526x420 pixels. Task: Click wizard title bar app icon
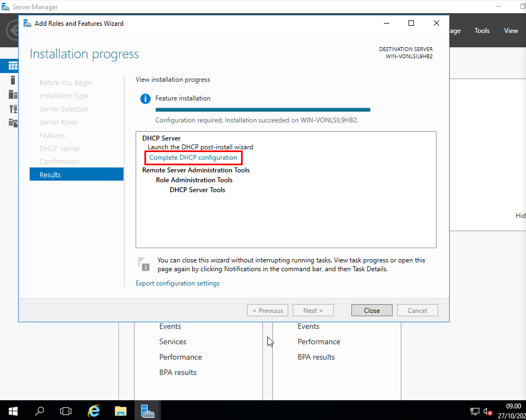pos(27,23)
